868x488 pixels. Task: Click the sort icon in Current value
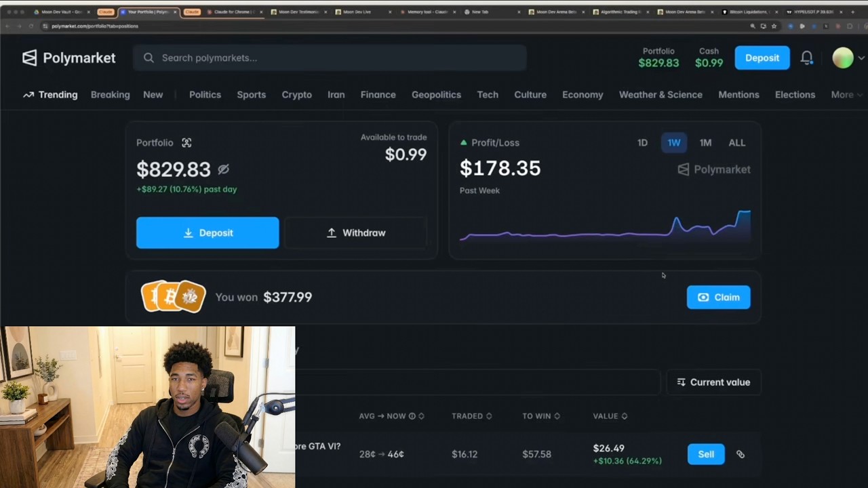(681, 382)
